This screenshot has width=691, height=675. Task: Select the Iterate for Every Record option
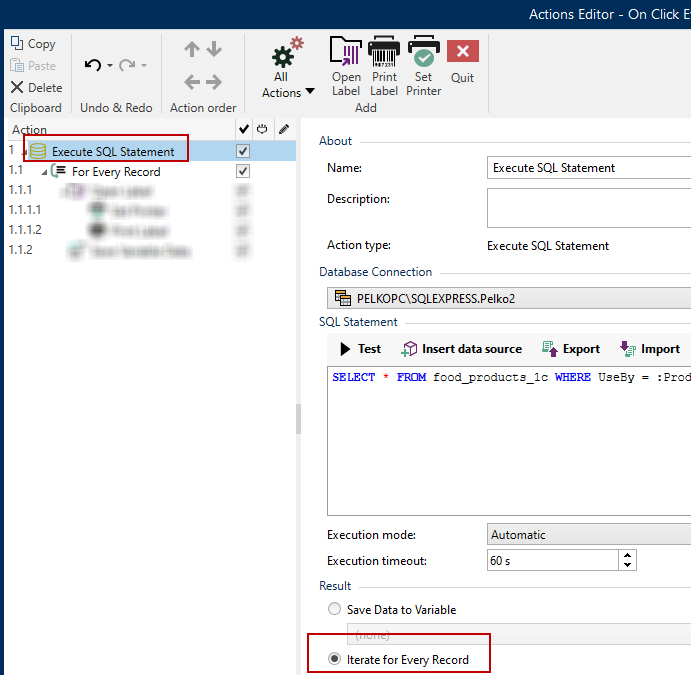coord(334,660)
